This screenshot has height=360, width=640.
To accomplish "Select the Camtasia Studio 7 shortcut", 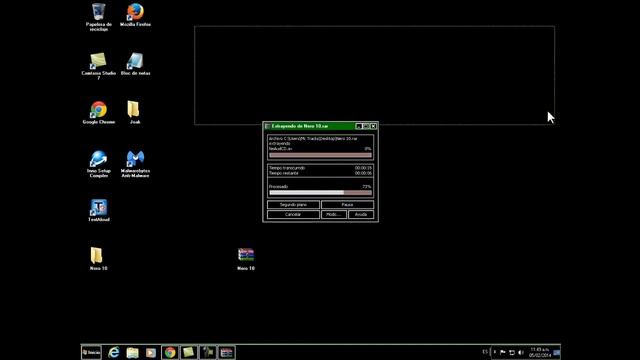I will point(98,65).
